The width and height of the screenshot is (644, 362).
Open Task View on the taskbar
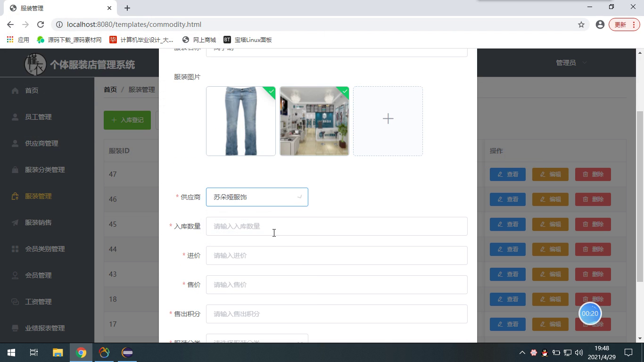coord(34,353)
